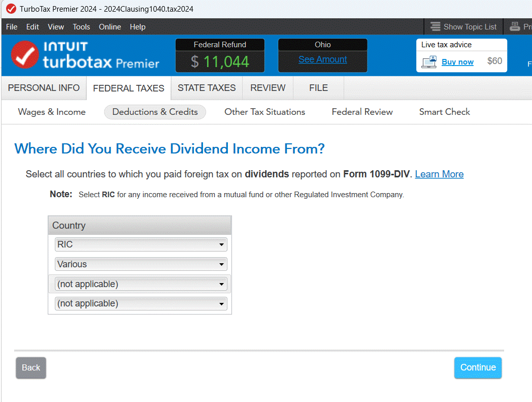Open the last country dropdown (second not applicable)
This screenshot has height=402, width=532.
141,303
